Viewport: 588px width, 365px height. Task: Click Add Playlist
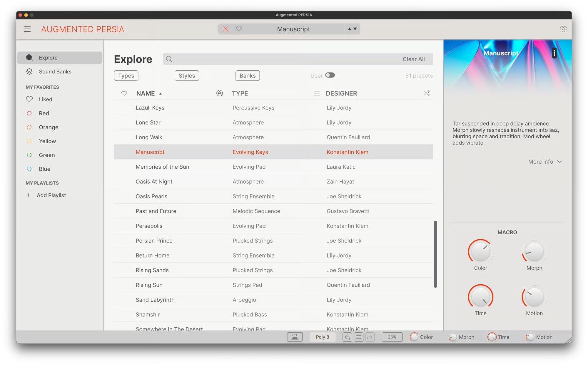tap(51, 195)
